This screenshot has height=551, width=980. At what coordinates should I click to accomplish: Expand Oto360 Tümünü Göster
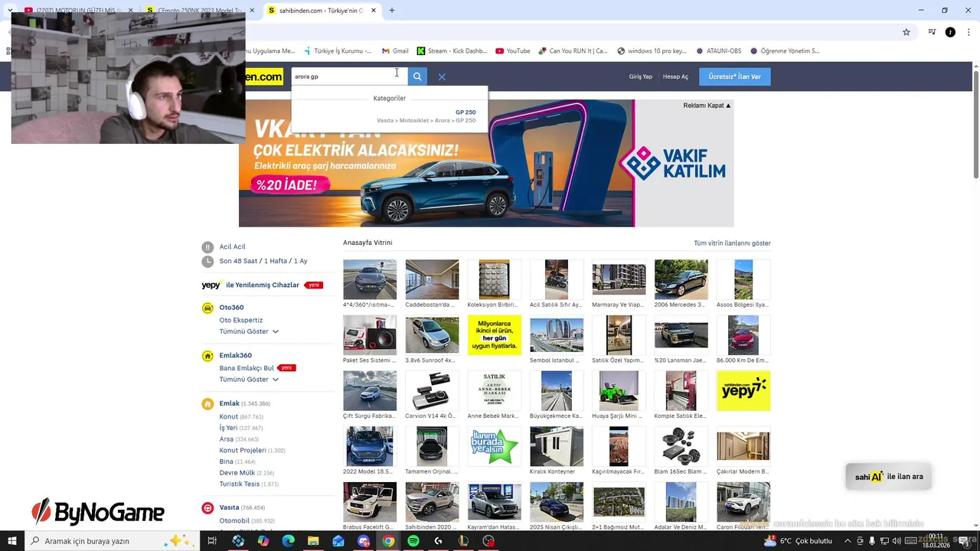pyautogui.click(x=249, y=331)
